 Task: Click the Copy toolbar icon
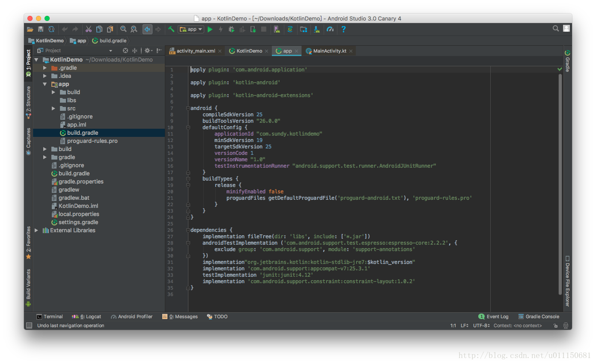click(x=99, y=29)
